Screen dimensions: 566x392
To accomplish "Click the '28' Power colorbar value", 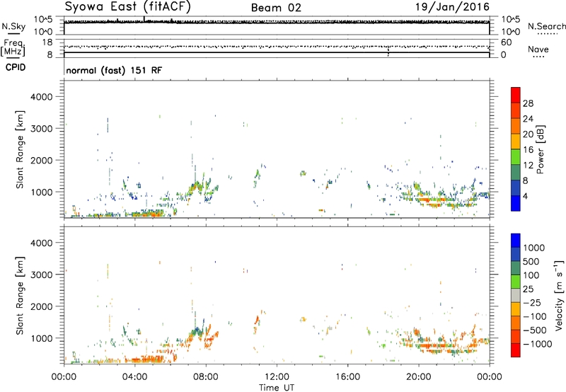I will coord(528,103).
